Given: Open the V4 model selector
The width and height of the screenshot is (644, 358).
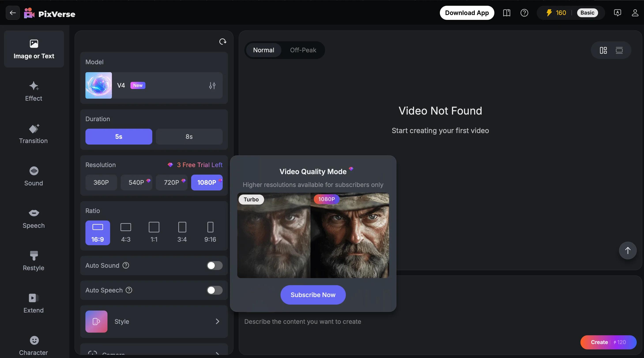Looking at the screenshot, I should (154, 85).
